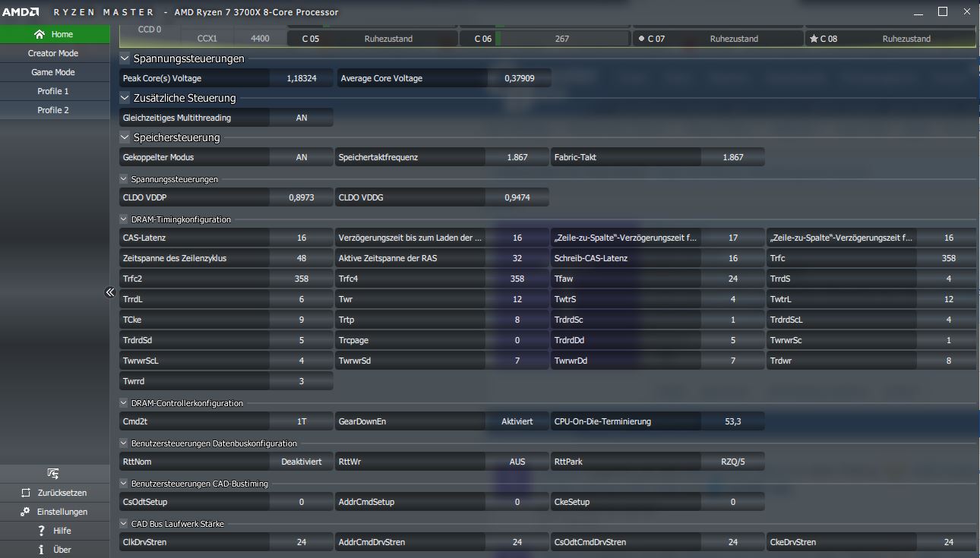The width and height of the screenshot is (980, 558).
Task: Click the Trdwr value 8
Action: [948, 361]
